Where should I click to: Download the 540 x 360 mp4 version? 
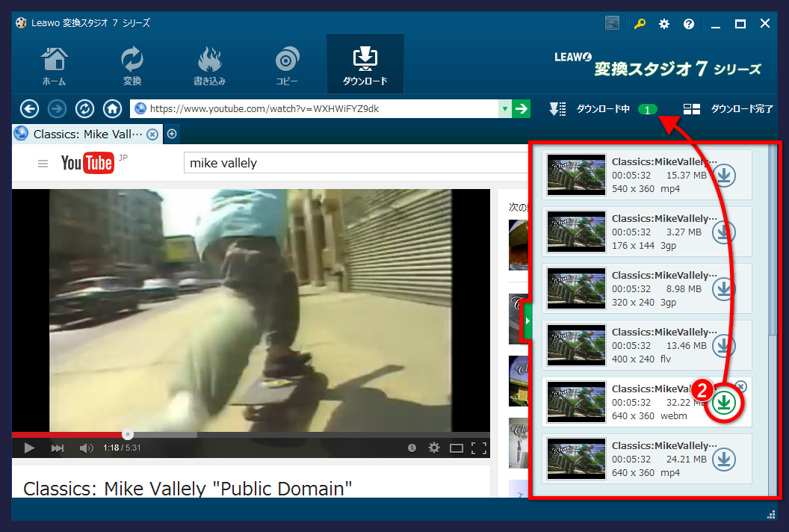click(723, 175)
